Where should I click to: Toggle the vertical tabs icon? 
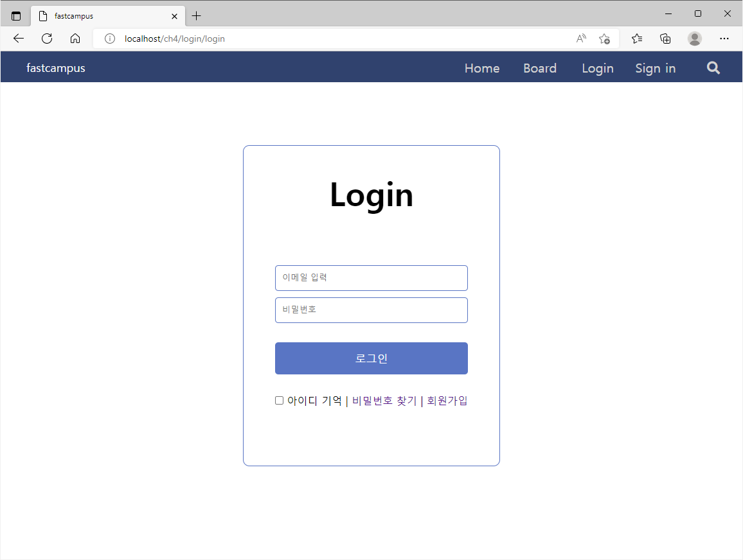coord(16,16)
